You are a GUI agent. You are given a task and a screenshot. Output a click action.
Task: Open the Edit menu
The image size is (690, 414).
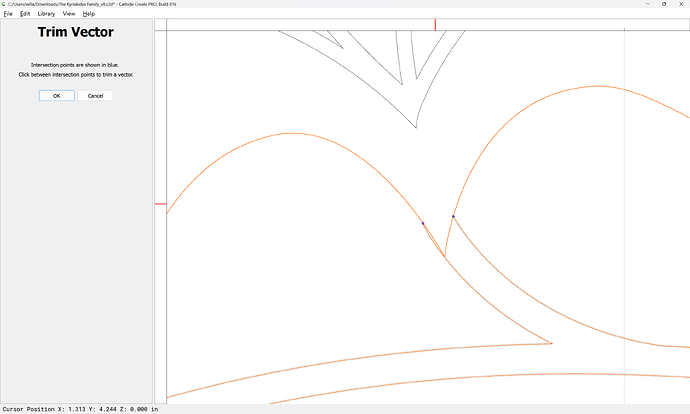click(25, 14)
